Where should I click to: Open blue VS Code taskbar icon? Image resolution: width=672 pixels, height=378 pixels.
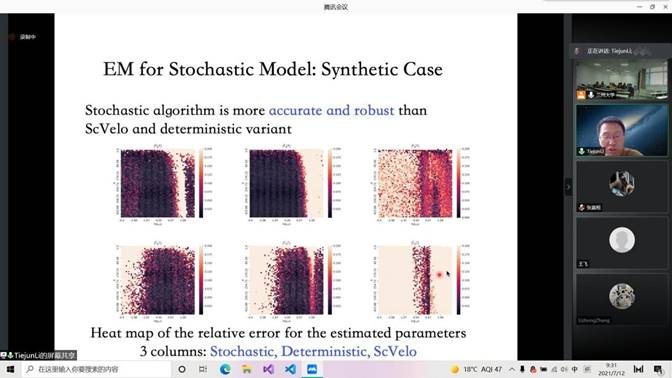pos(290,369)
